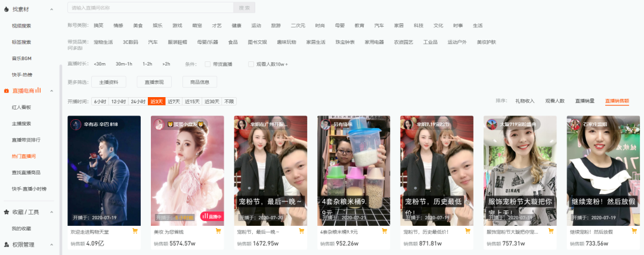This screenshot has height=255, width=644.
Task: Click 大璇 avatar icon on sixth card
Action: pyautogui.click(x=492, y=125)
